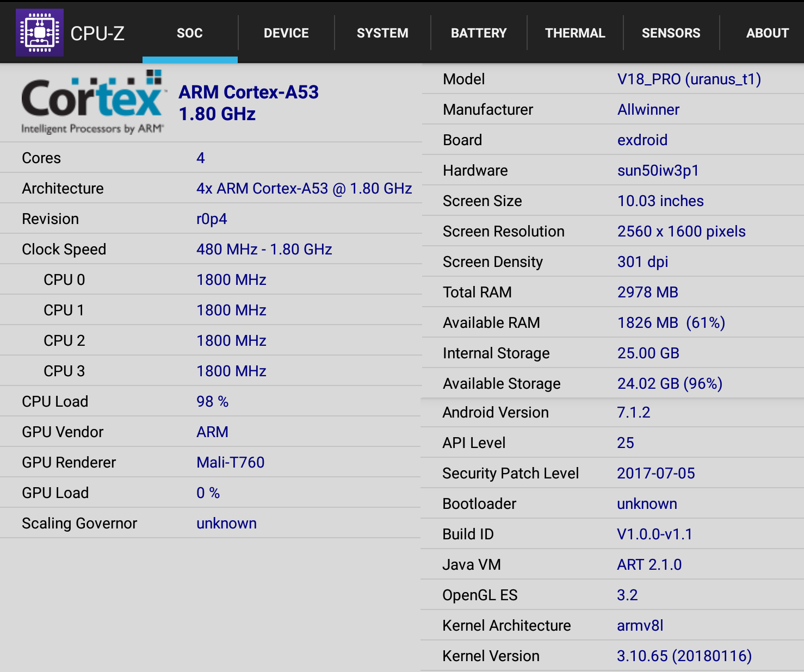This screenshot has width=804, height=672.
Task: Click the Clock Speed row label
Action: [64, 250]
